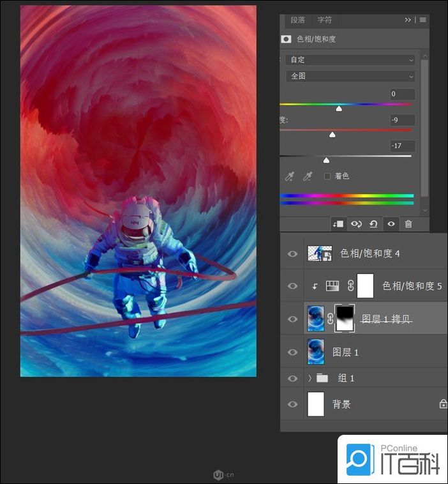Image resolution: width=448 pixels, height=484 pixels.
Task: Open the Properties panel menu icon
Action: point(423,20)
